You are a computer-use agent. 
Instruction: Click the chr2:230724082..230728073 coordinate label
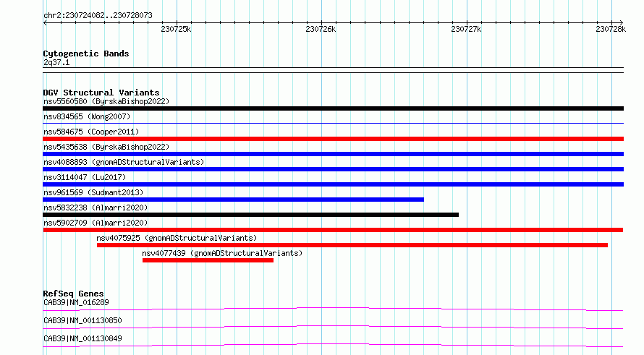click(98, 15)
